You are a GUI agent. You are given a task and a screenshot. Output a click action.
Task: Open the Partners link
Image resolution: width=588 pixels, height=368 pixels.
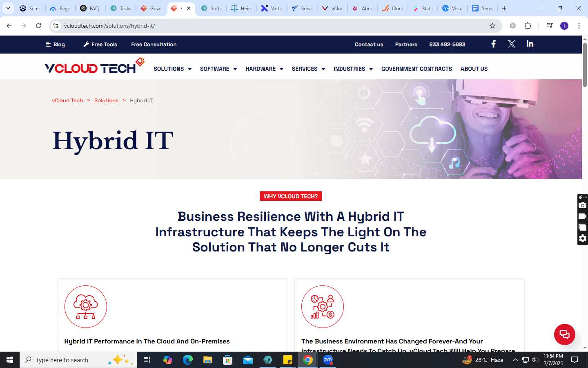pyautogui.click(x=406, y=44)
